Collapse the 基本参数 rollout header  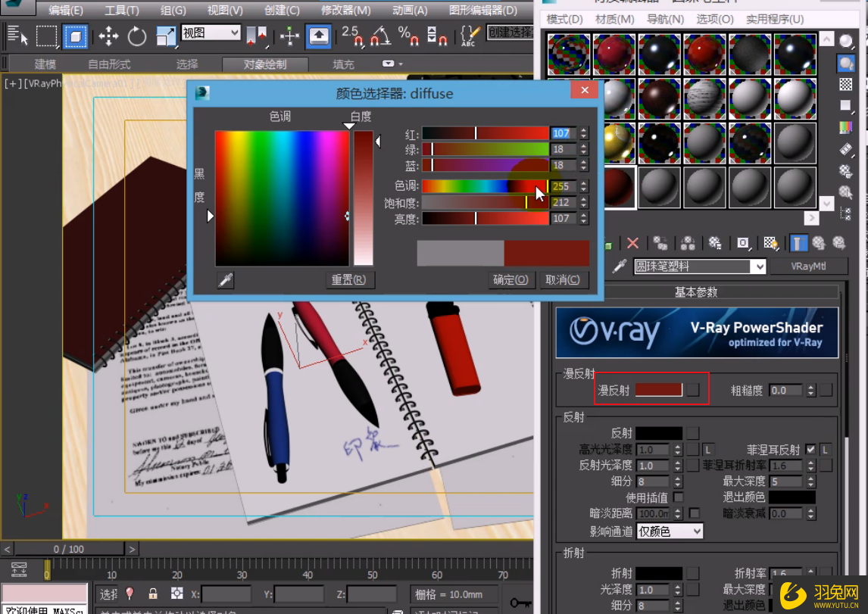[696, 291]
